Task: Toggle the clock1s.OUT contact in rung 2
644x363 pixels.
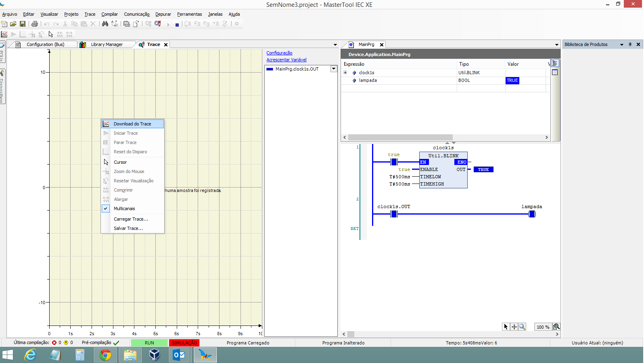Action: 394,214
